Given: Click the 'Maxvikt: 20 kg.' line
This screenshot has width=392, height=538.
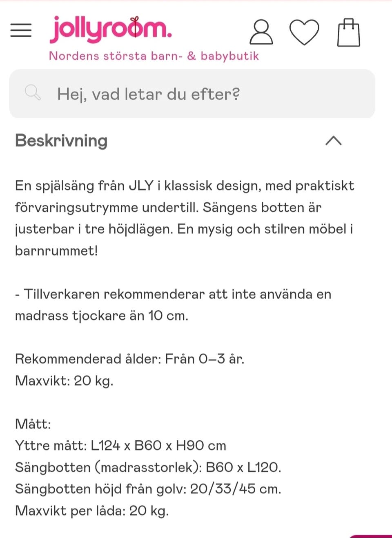Looking at the screenshot, I should click(64, 381).
